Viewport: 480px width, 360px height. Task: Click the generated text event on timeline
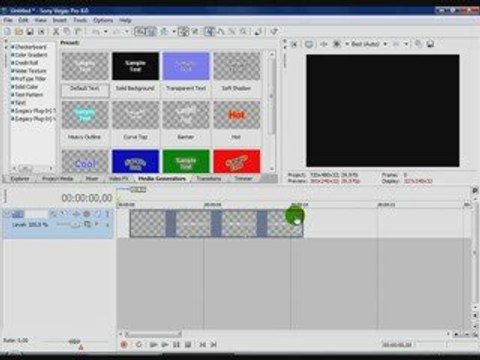pos(216,223)
